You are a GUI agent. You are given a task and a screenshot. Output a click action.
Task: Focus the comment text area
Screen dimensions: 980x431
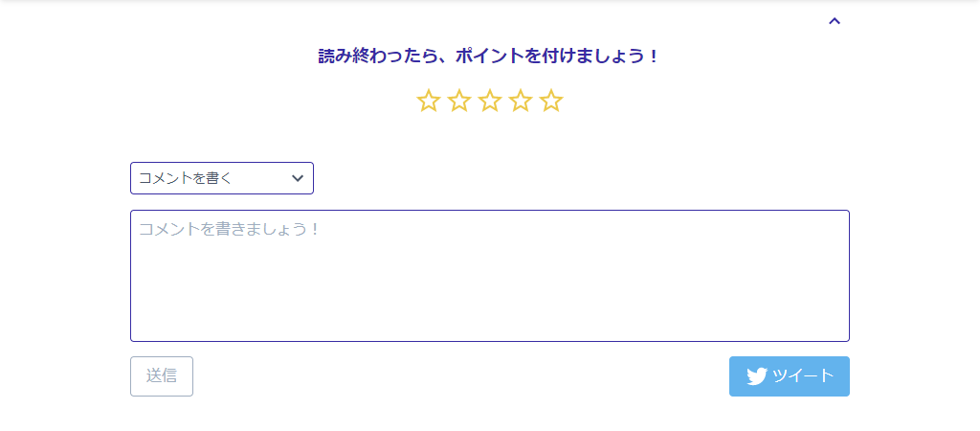point(489,276)
